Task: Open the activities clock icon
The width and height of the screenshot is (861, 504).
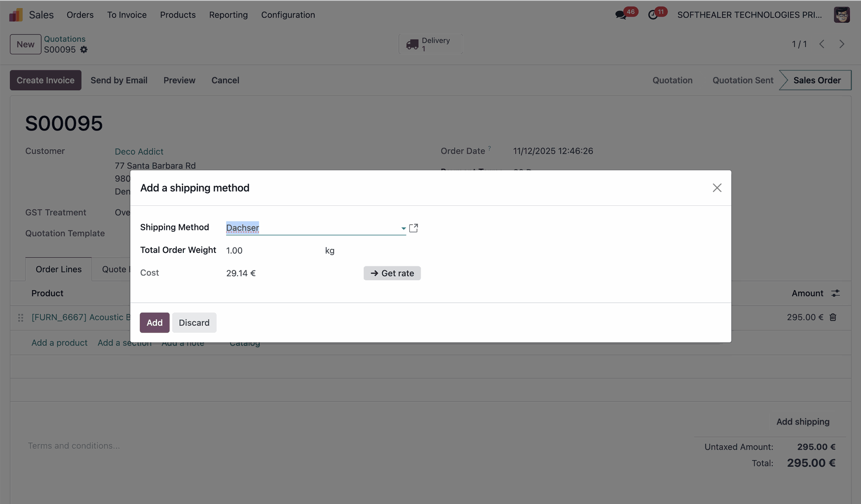Action: (653, 15)
